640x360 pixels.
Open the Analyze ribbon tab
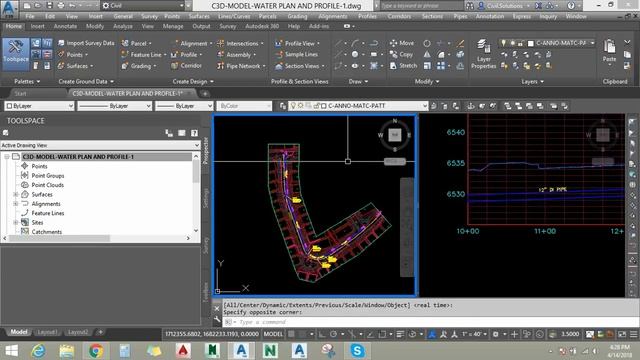coord(122,26)
